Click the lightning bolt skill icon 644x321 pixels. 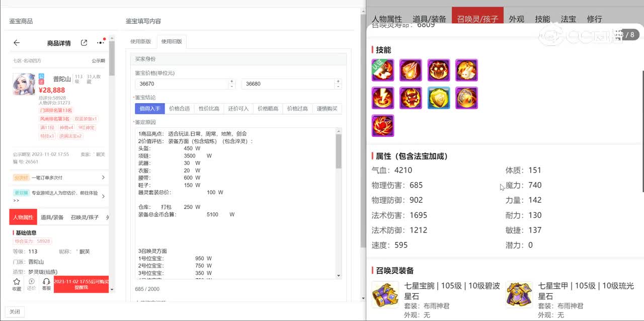coord(383,98)
